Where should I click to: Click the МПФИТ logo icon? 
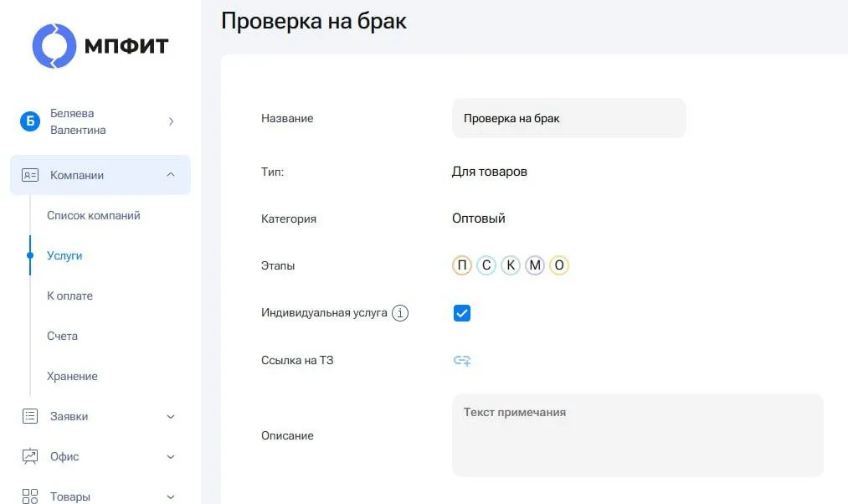tap(54, 46)
